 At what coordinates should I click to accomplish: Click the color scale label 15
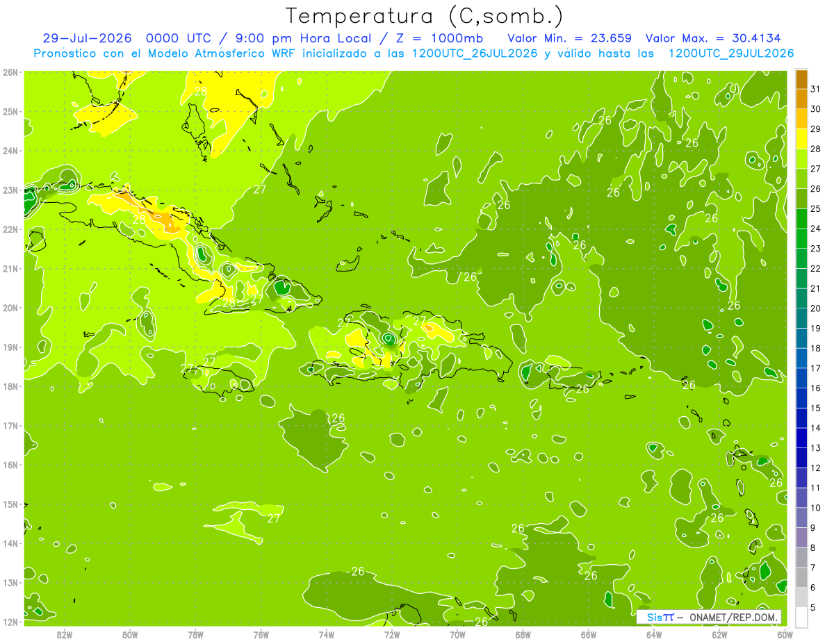coord(816,408)
